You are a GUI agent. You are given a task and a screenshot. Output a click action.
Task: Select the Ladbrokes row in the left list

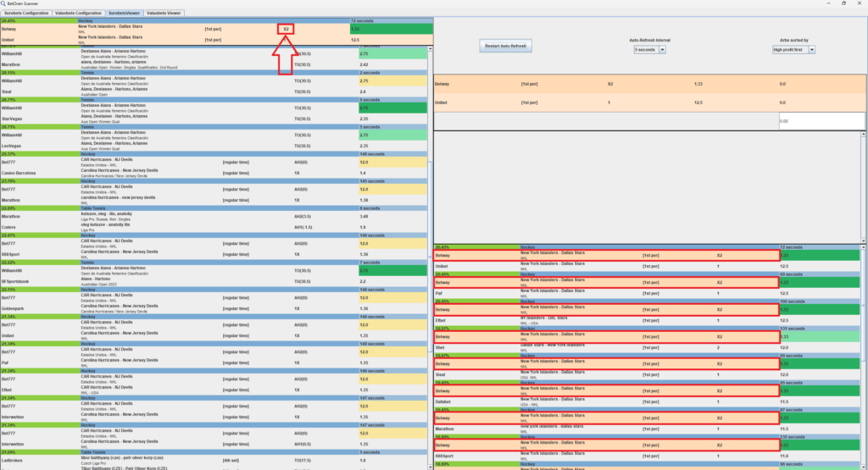(214, 460)
